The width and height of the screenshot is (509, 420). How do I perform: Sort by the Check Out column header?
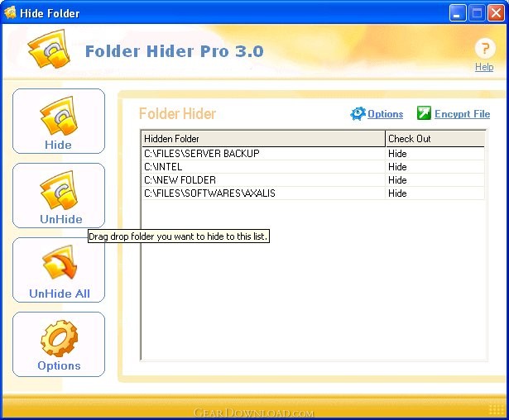(435, 139)
